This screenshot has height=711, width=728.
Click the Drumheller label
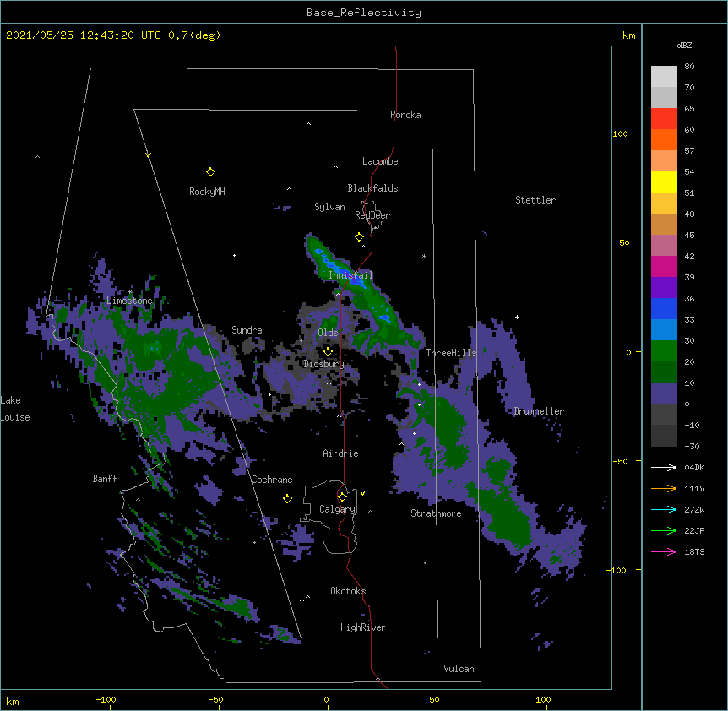click(539, 411)
